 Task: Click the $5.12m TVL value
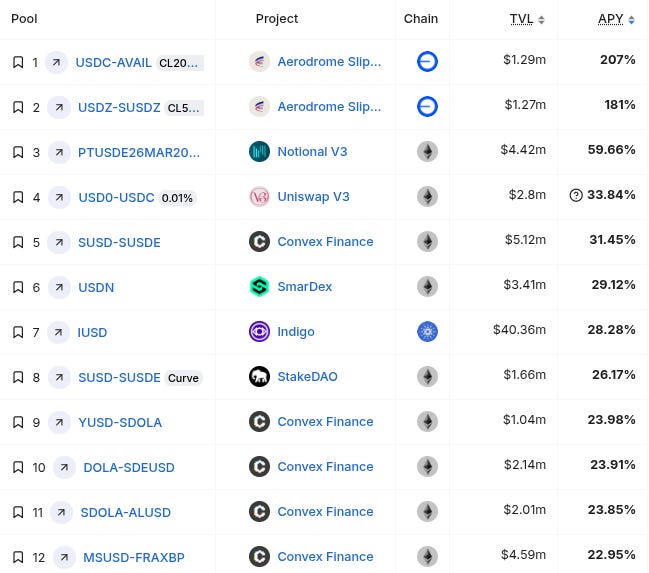(x=525, y=240)
